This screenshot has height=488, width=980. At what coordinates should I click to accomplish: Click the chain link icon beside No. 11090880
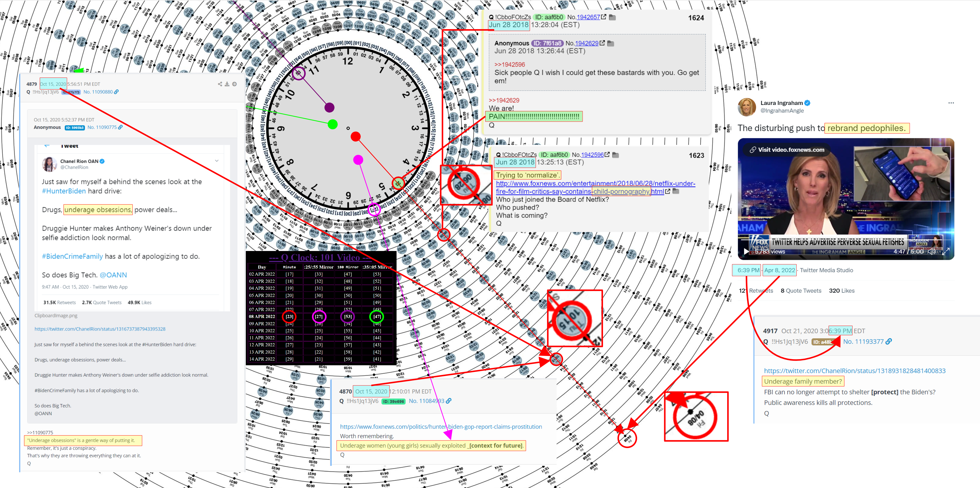click(116, 92)
